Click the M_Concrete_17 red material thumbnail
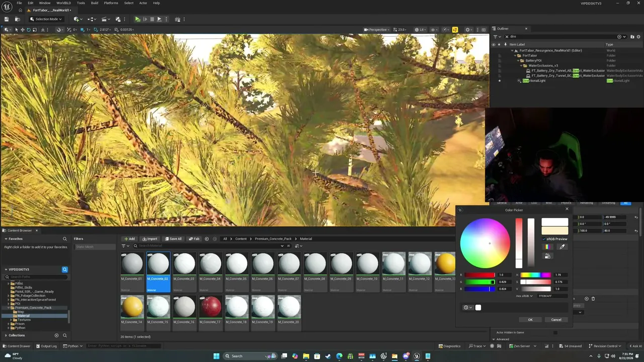 pos(210,307)
